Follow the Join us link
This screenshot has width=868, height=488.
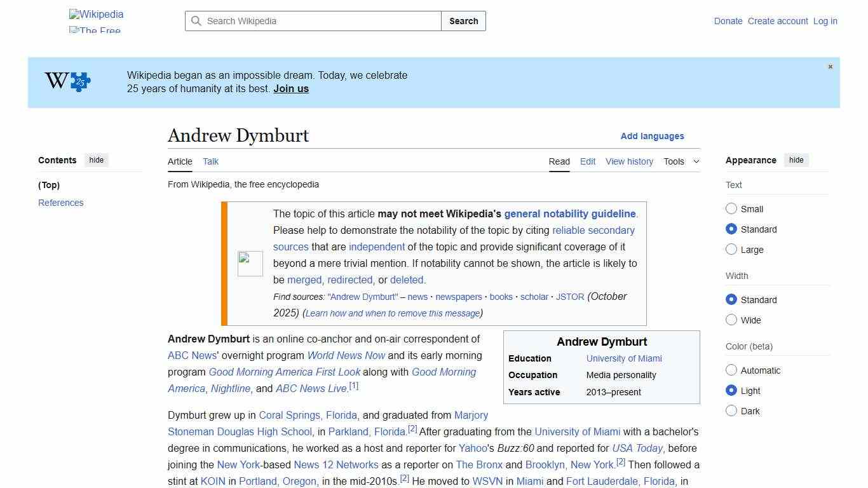coord(290,88)
